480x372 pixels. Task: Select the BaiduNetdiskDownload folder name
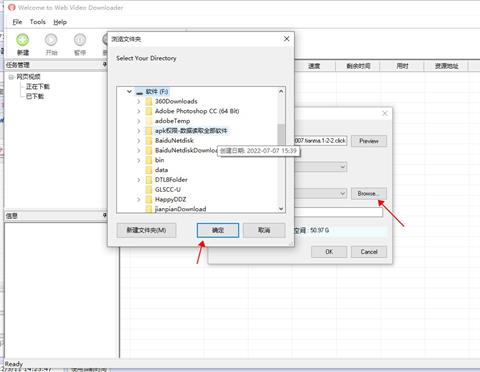tap(186, 150)
